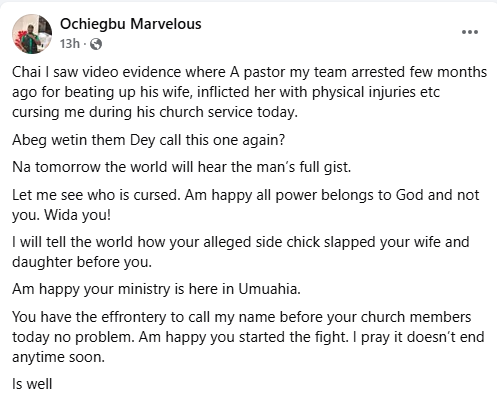Screen dimensions: 497x396
Task: Click the closing line "Is well"
Action: point(32,384)
